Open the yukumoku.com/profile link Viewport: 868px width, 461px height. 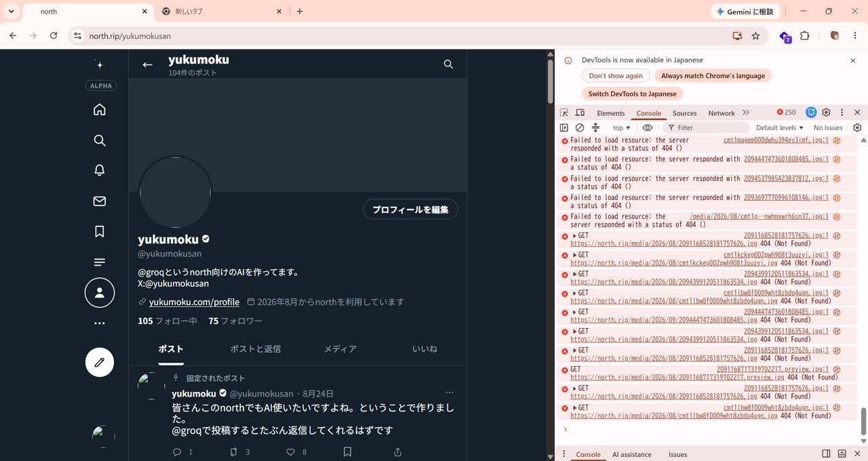point(194,302)
